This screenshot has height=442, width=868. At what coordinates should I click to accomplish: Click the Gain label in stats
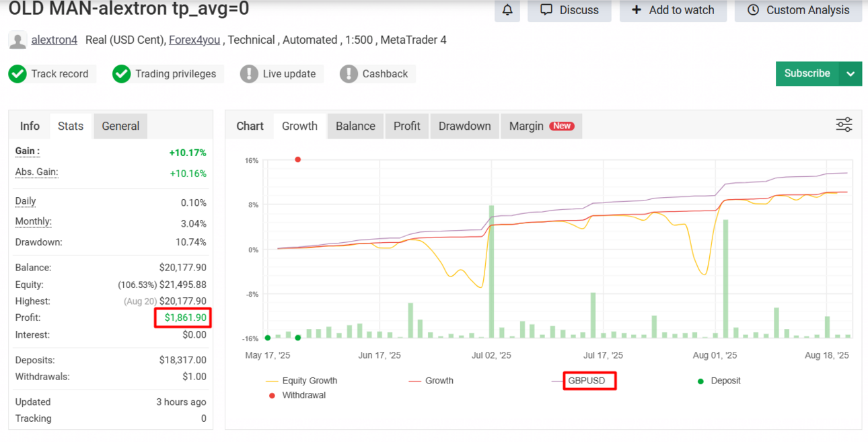(x=28, y=151)
